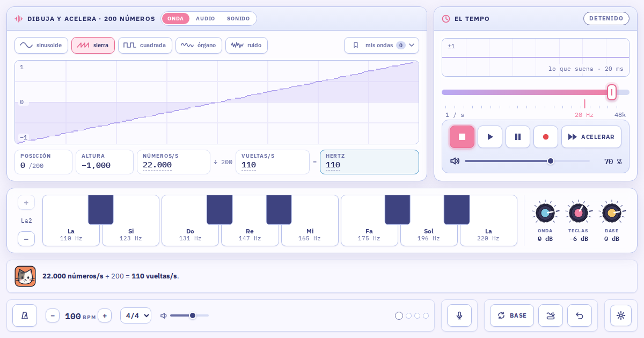This screenshot has height=338, width=644.
Task: Click the tempo speed slider handle
Action: tap(612, 92)
